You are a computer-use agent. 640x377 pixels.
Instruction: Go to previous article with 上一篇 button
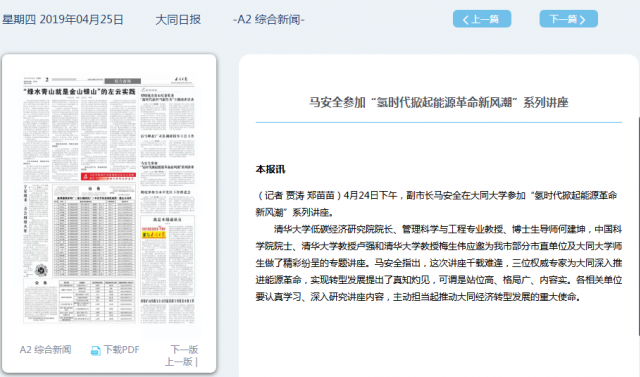tap(482, 19)
